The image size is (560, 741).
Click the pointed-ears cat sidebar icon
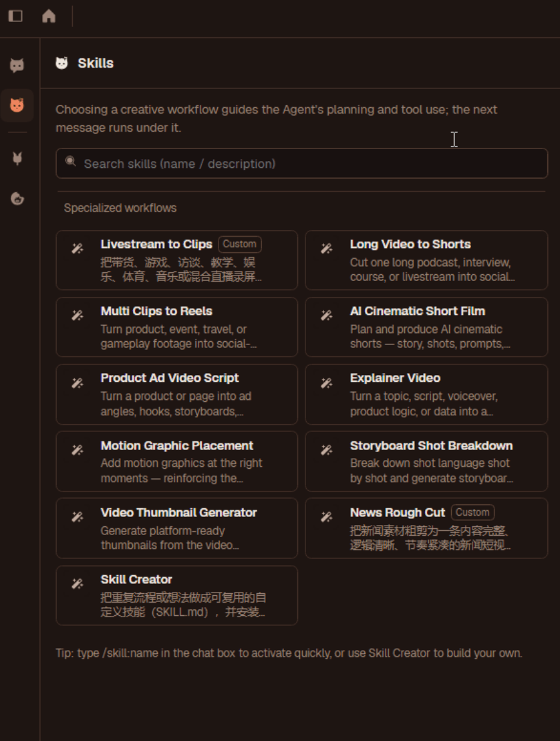[x=17, y=158]
